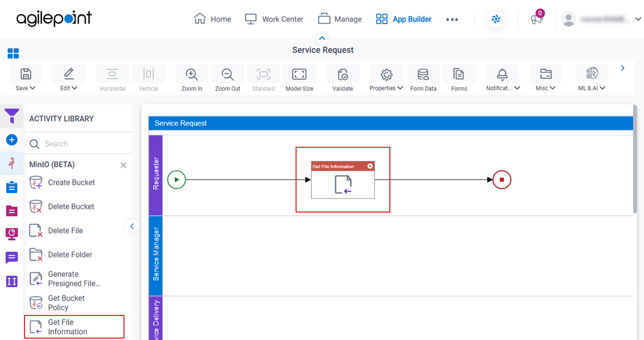Open App Builder

coord(404,19)
